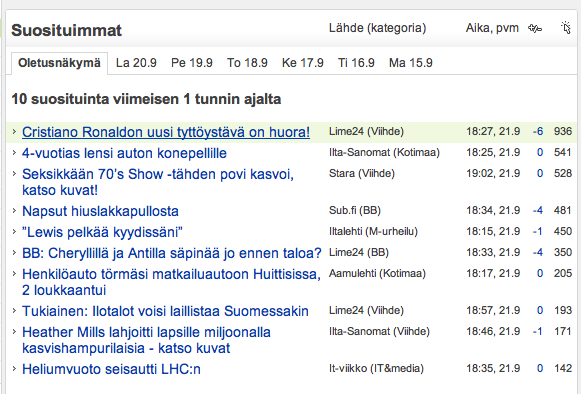This screenshot has height=394, width=581.
Task: Open the Ma 15.9 tab
Action: tap(411, 63)
